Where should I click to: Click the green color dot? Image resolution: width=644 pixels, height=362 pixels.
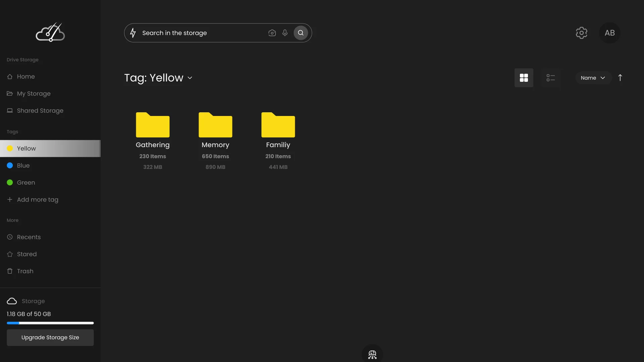[10, 183]
